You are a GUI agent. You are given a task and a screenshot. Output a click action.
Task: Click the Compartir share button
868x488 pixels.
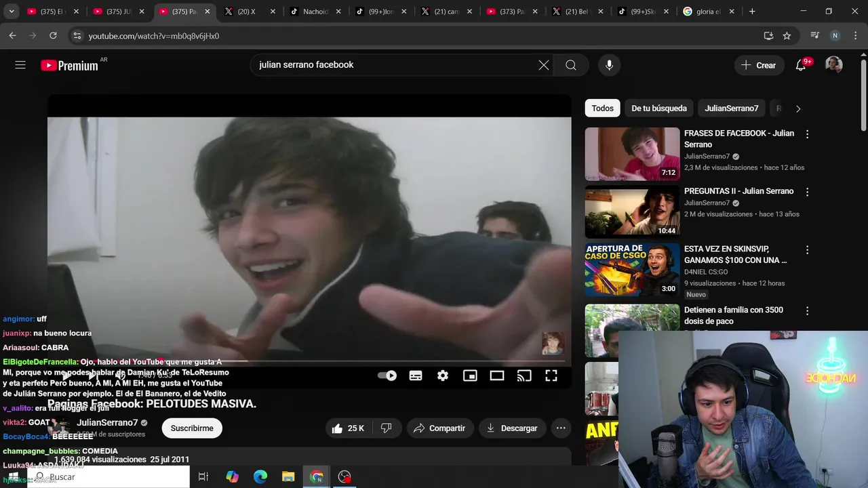(x=439, y=428)
